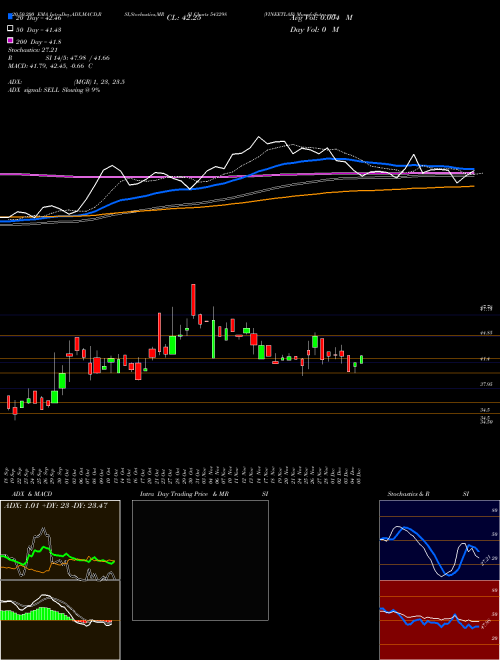The height and width of the screenshot is (660, 500).
Task: Click the red RSI chart panel
Action: click(439, 620)
